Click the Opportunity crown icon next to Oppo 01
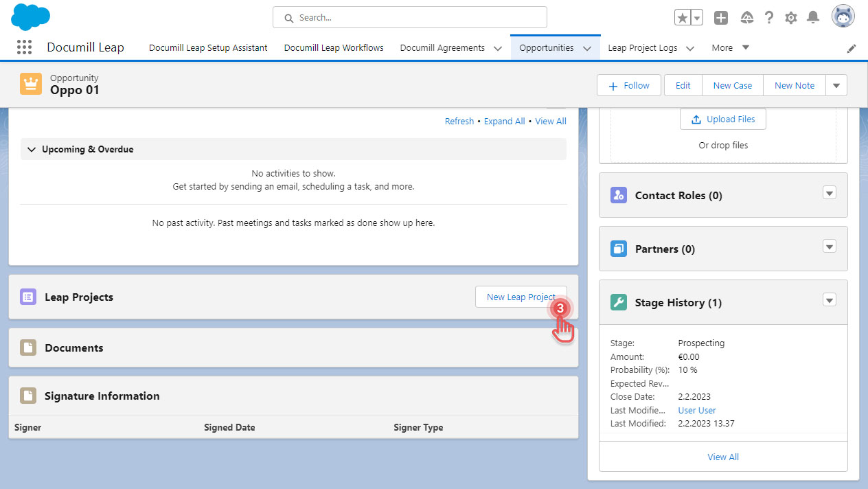The height and width of the screenshot is (489, 868). coord(31,83)
